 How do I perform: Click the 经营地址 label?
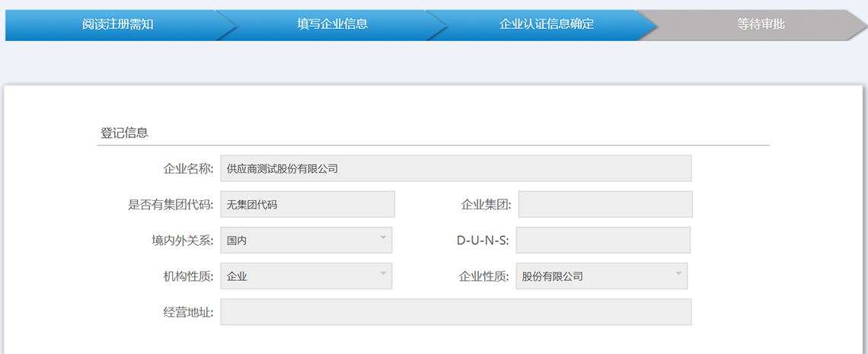tap(188, 311)
